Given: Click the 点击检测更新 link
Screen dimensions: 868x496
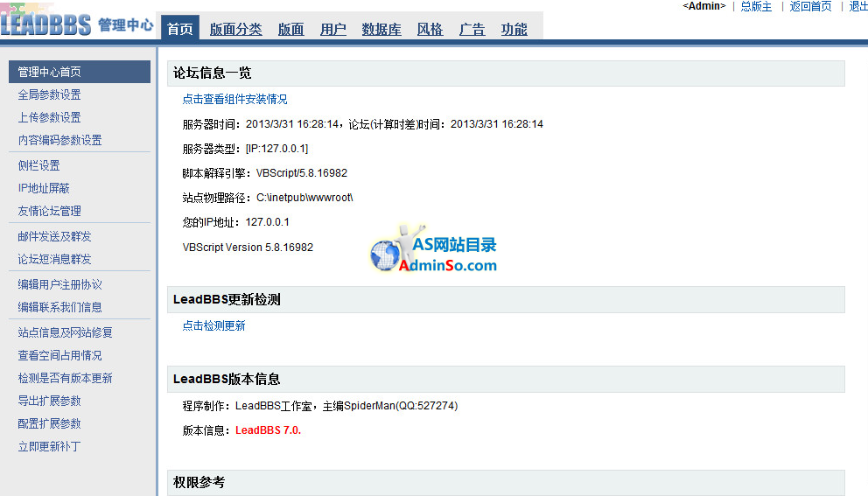Looking at the screenshot, I should (x=213, y=325).
